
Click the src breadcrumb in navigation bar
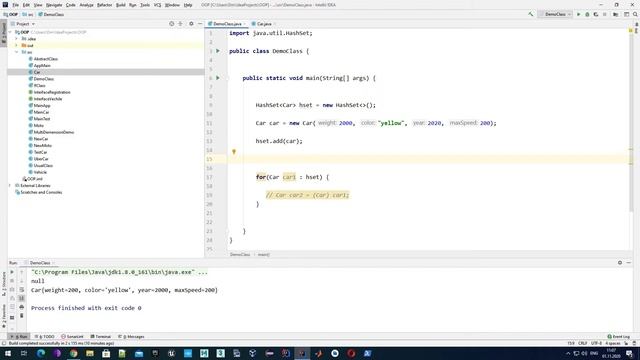click(x=28, y=14)
